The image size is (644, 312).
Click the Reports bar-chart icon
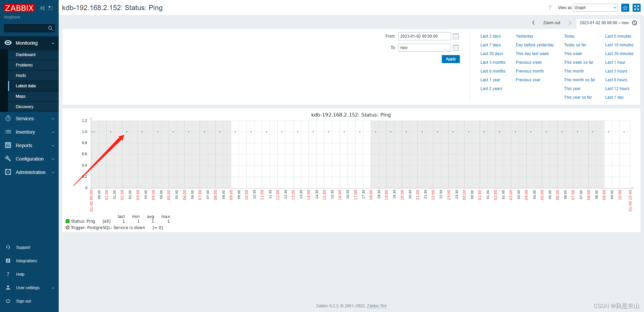[8, 145]
